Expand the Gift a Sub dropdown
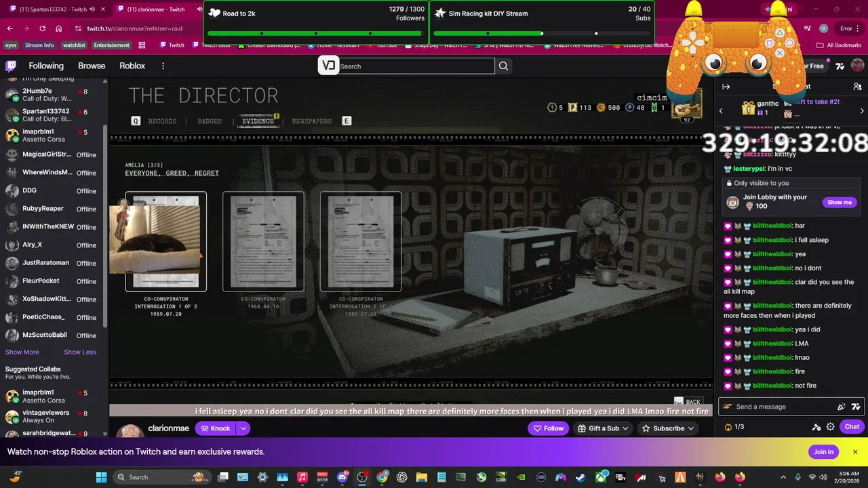 tap(625, 428)
